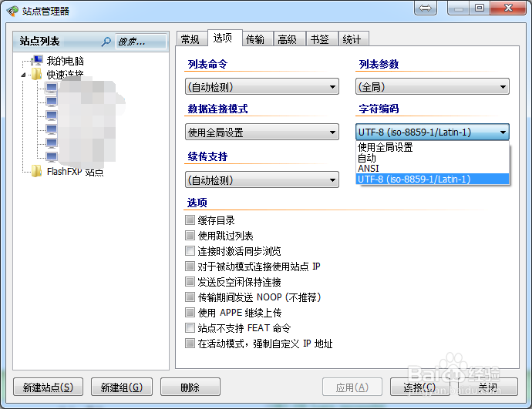Toggle 发送反空闲保持连接 checkbox
This screenshot has width=532, height=409.
(x=190, y=282)
